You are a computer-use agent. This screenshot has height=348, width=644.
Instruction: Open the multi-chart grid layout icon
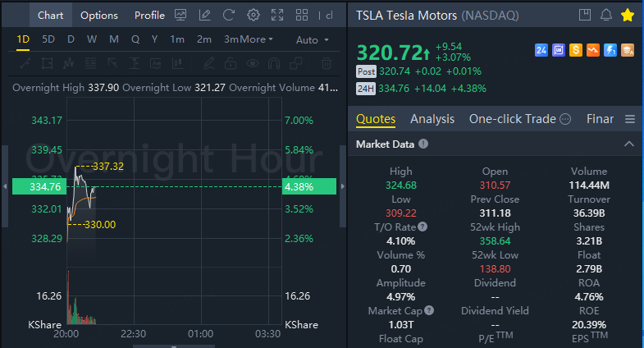point(302,16)
